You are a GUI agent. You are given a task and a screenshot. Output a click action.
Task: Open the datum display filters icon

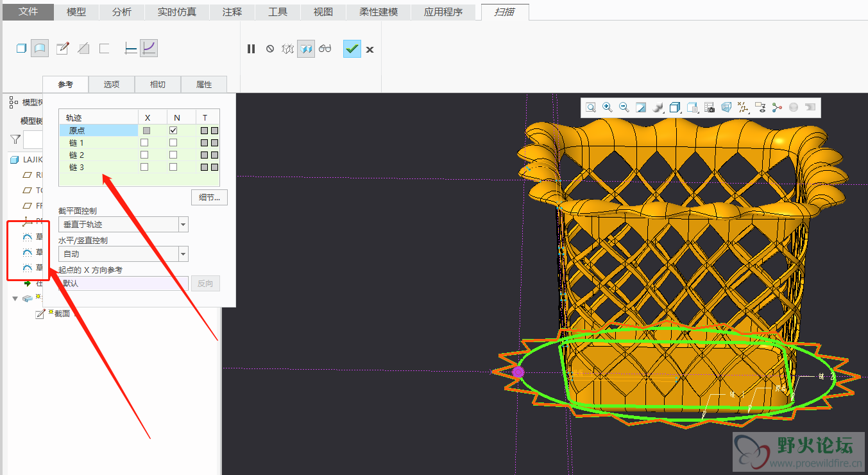(x=743, y=108)
